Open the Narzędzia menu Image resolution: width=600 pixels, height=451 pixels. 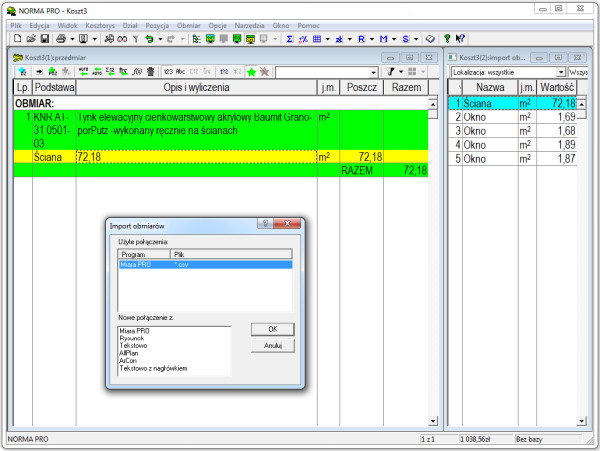251,23
